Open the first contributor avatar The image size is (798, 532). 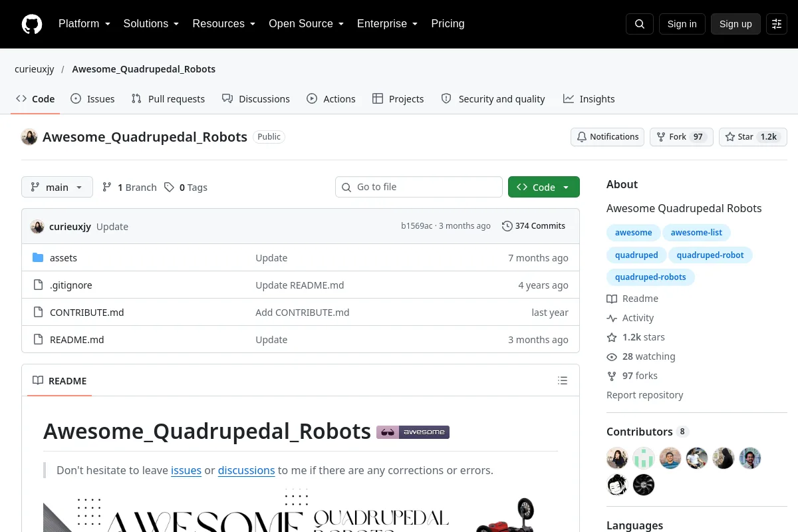click(617, 458)
